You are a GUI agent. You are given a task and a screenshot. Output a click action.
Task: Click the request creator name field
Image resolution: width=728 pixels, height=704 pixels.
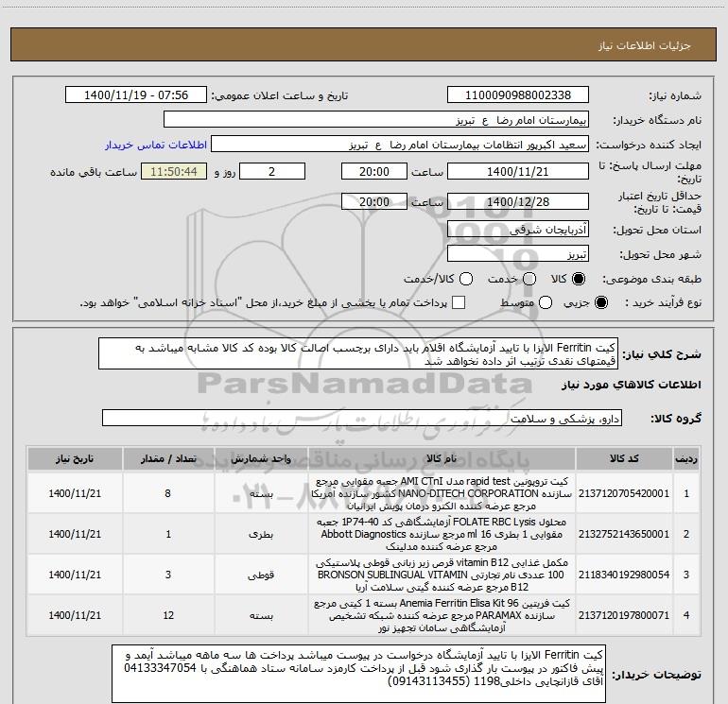click(400, 145)
